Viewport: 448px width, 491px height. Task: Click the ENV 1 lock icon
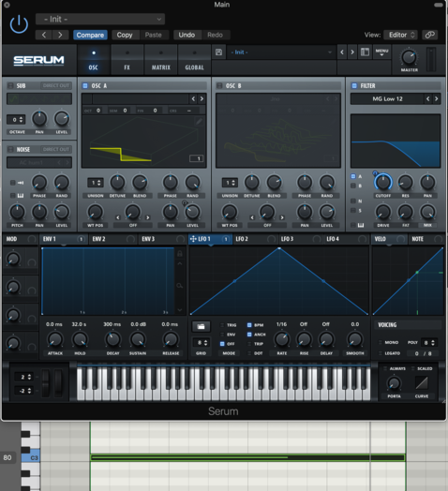(180, 253)
